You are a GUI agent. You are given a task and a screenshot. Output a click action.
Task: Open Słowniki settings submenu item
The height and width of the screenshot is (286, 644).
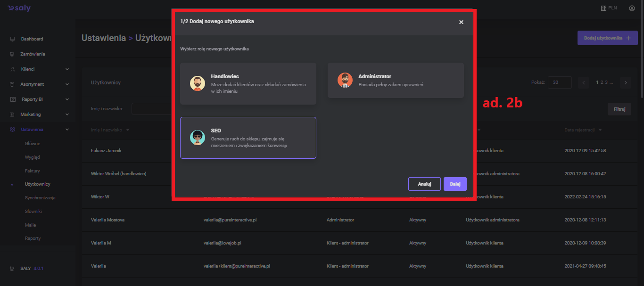pos(33,212)
